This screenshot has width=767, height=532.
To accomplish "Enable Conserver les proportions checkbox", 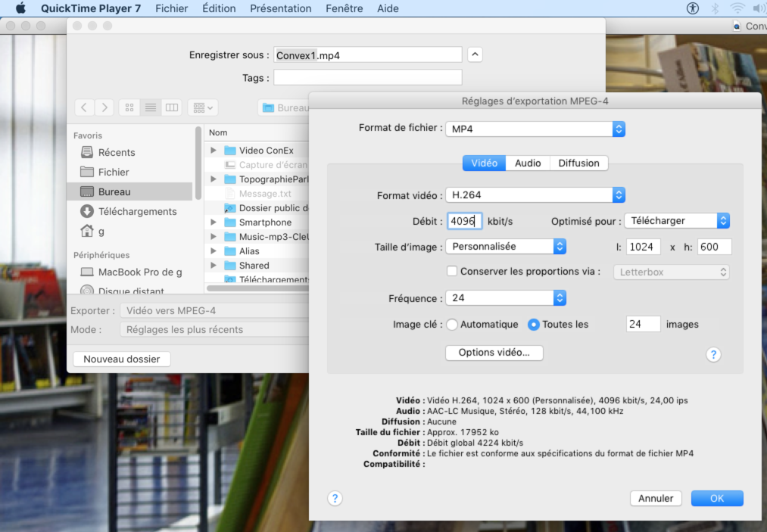I will click(452, 271).
